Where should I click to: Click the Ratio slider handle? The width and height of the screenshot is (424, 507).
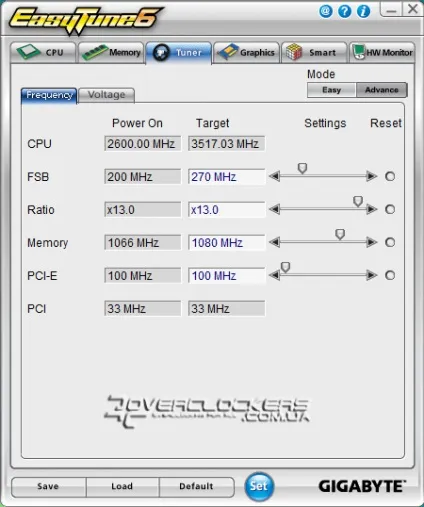point(358,201)
